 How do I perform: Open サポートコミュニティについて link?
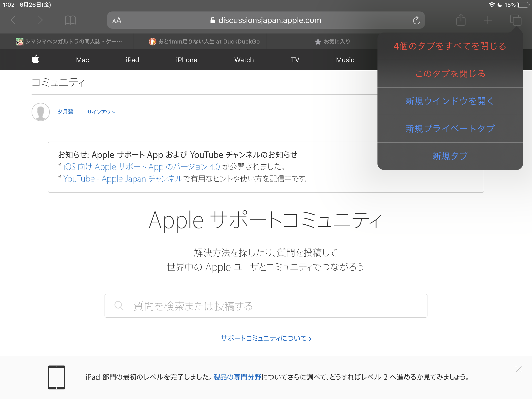pyautogui.click(x=266, y=338)
